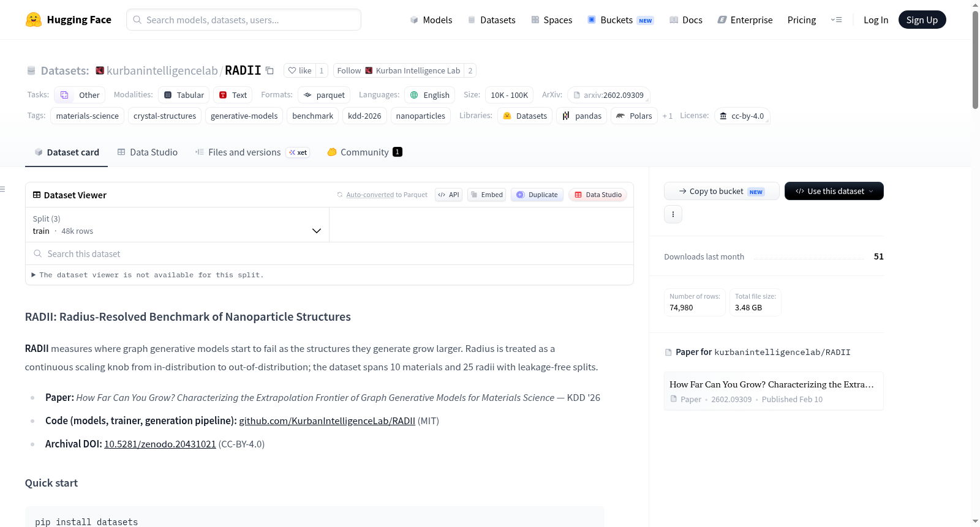Expand the Split train dropdown

tap(177, 225)
